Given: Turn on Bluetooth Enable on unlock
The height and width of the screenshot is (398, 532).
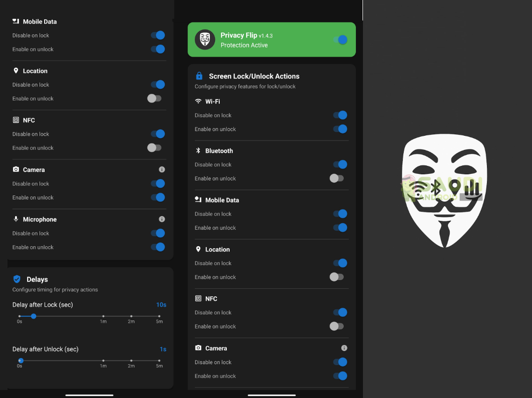Looking at the screenshot, I should (337, 178).
